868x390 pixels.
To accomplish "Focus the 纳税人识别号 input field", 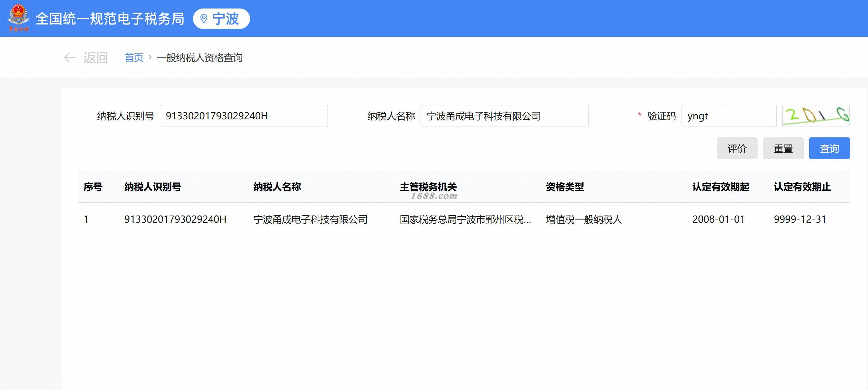I will pos(244,116).
